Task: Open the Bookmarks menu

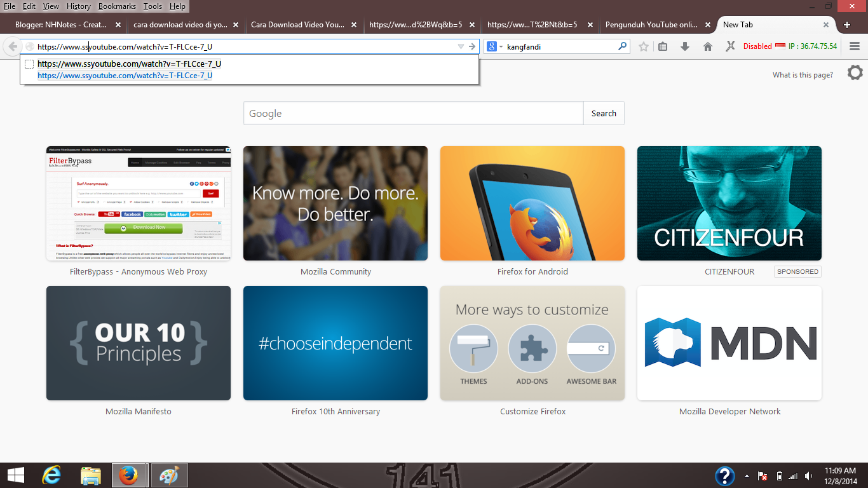Action: (x=118, y=6)
